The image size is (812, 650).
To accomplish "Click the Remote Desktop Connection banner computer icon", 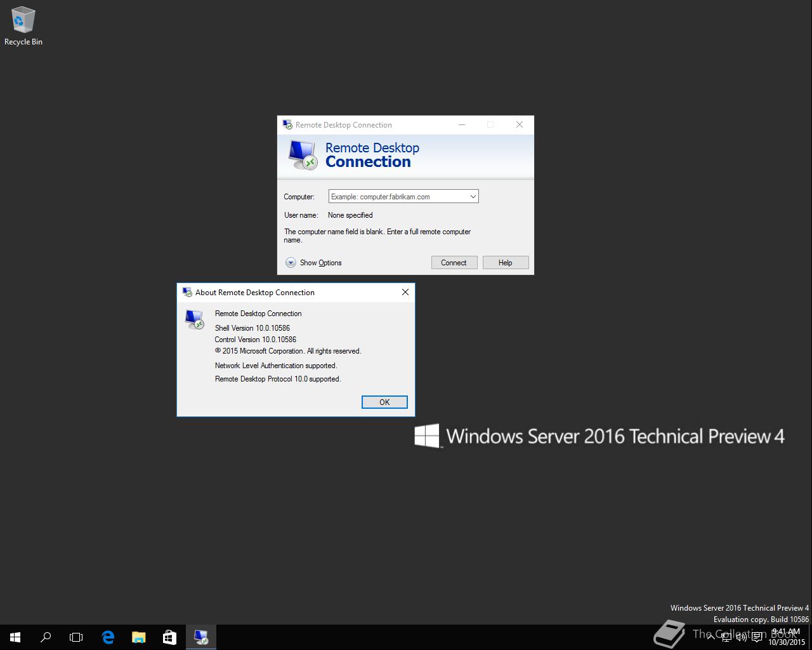I will click(x=302, y=155).
